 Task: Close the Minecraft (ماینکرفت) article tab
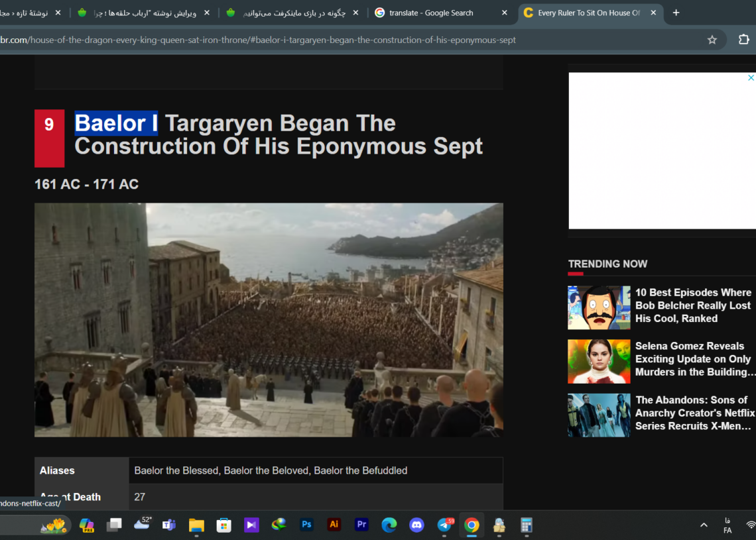tap(356, 13)
